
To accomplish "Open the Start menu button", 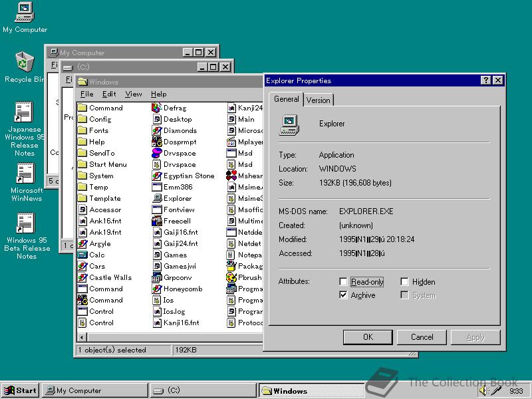I will pyautogui.click(x=21, y=390).
